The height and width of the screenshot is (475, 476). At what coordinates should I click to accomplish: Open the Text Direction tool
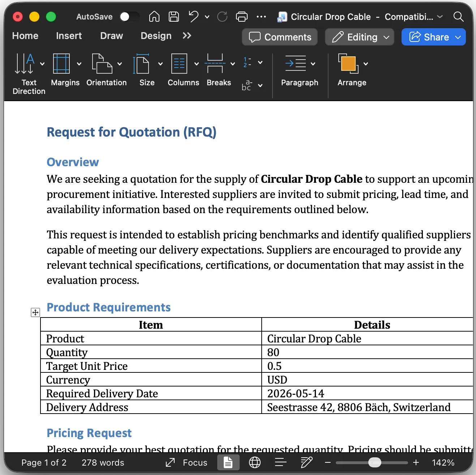24,64
